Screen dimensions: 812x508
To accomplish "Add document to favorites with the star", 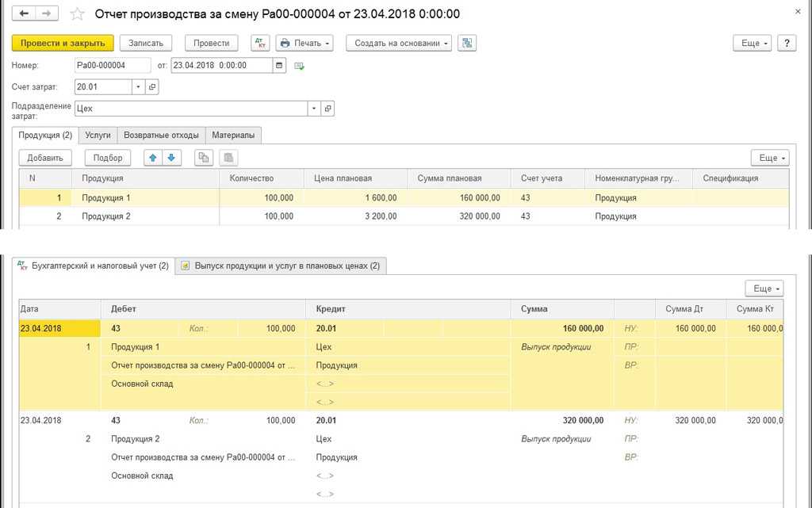I will click(x=77, y=14).
